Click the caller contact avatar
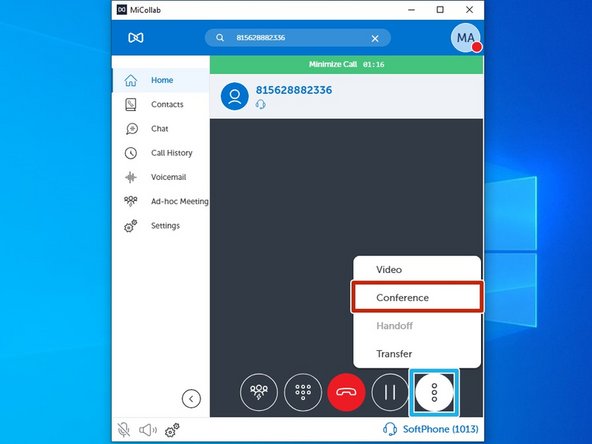592x444 pixels. [x=234, y=96]
